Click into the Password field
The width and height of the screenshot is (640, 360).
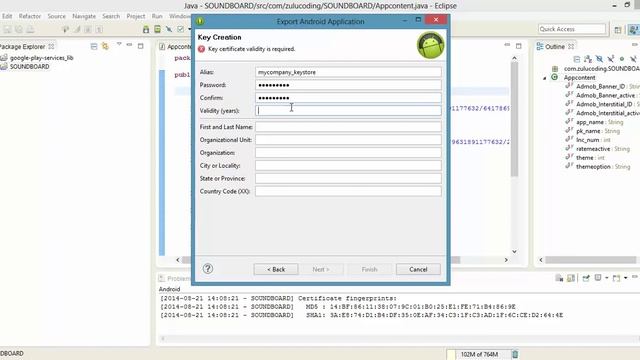(x=348, y=85)
